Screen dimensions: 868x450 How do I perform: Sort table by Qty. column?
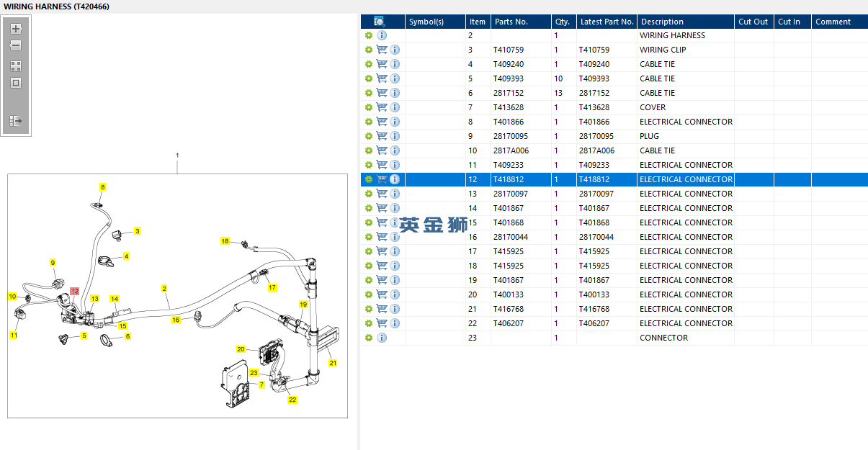(564, 22)
